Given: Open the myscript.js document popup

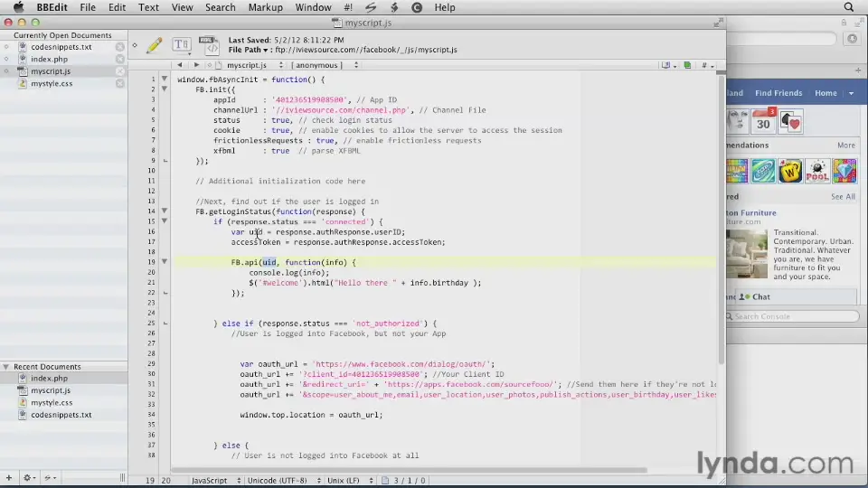Looking at the screenshot, I should pos(255,65).
